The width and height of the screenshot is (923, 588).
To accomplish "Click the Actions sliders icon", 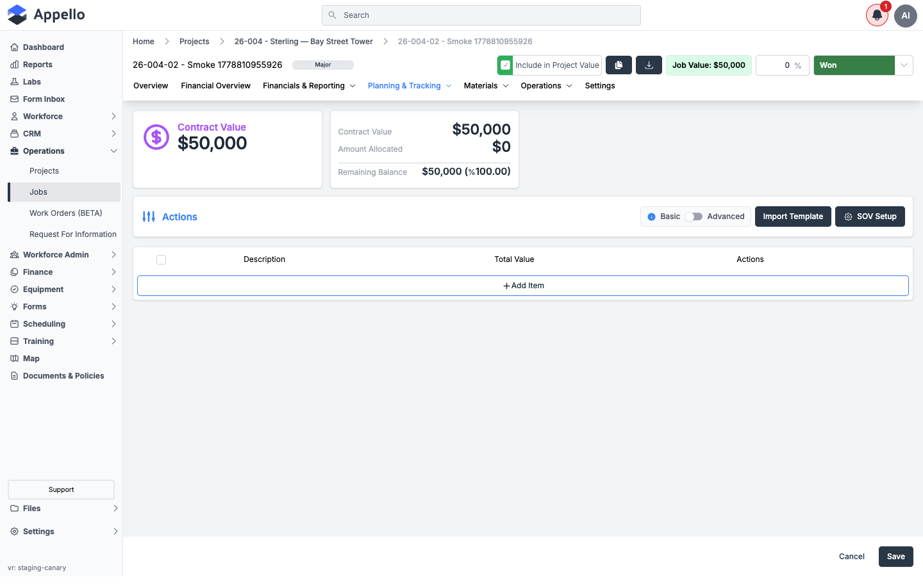I will (x=149, y=216).
